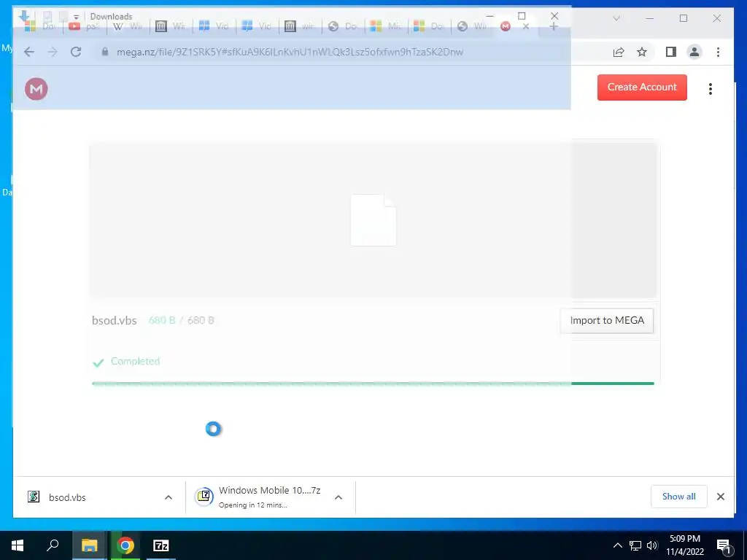
Task: Click the MEGA logo in the page header
Action: (x=36, y=88)
